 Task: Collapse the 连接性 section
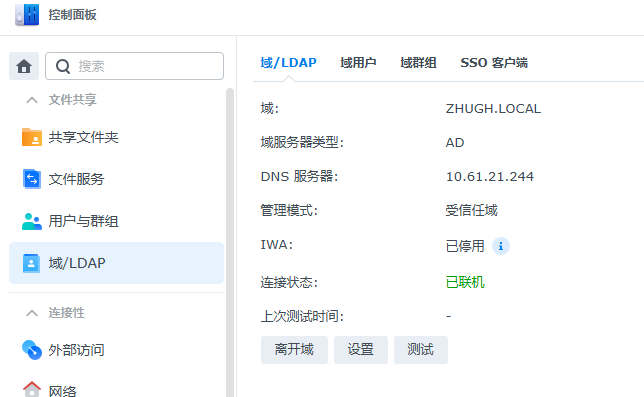[32, 313]
